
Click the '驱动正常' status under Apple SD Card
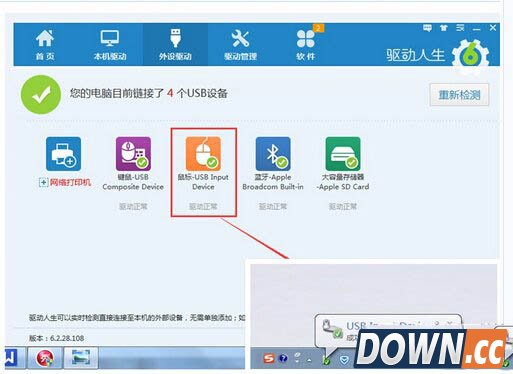(x=343, y=207)
